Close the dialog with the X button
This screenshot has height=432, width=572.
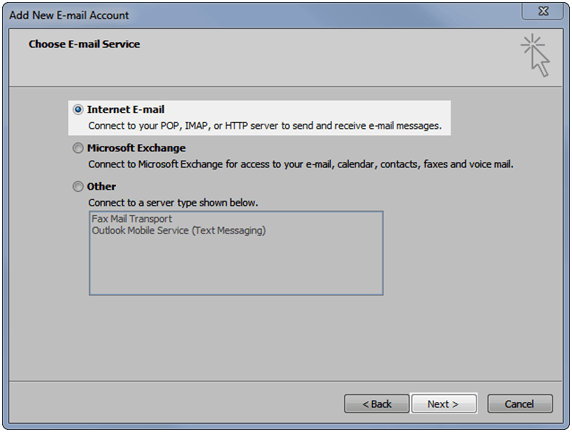point(543,11)
